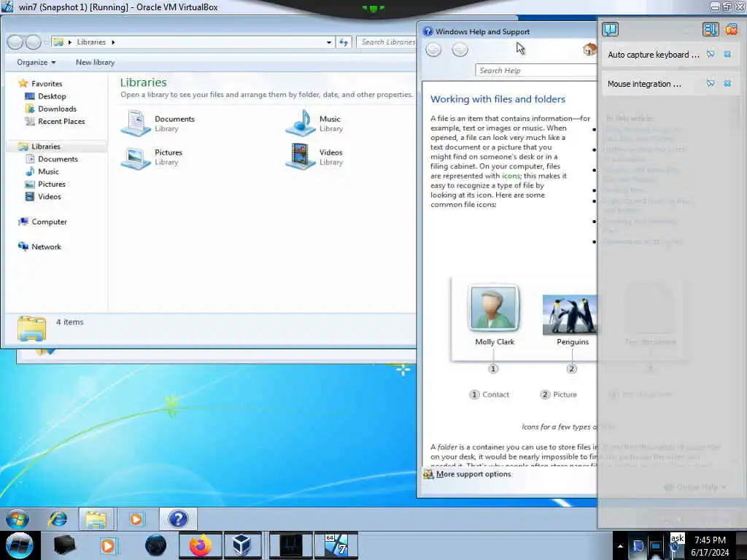747x560 pixels.
Task: Open Desktop under Favorites
Action: coord(52,96)
